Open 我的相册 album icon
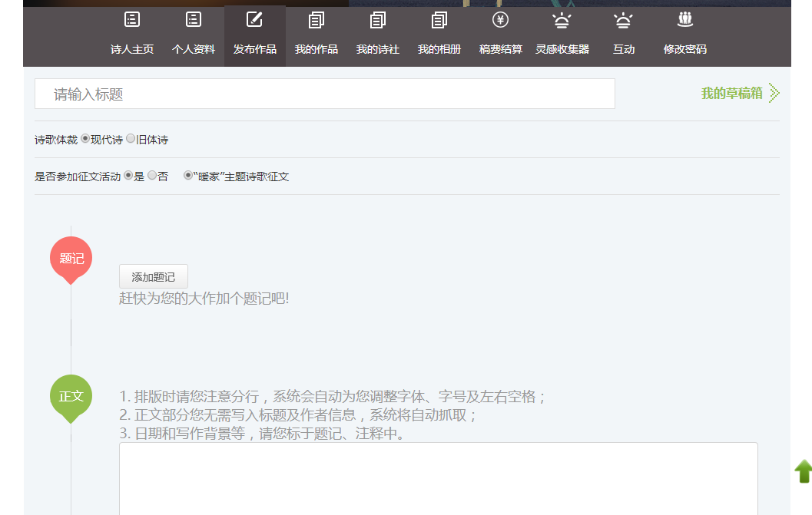Viewport: 812px width, 515px height. pos(439,20)
